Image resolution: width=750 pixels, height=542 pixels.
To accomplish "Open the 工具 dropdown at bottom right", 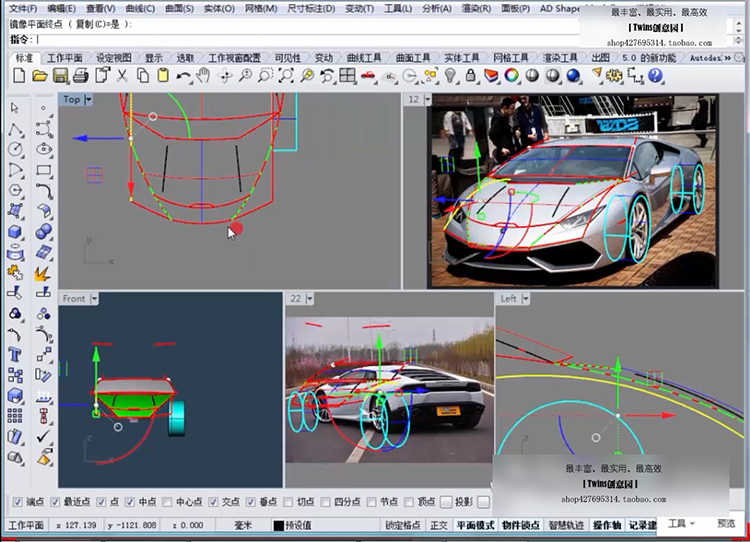I will pyautogui.click(x=682, y=524).
